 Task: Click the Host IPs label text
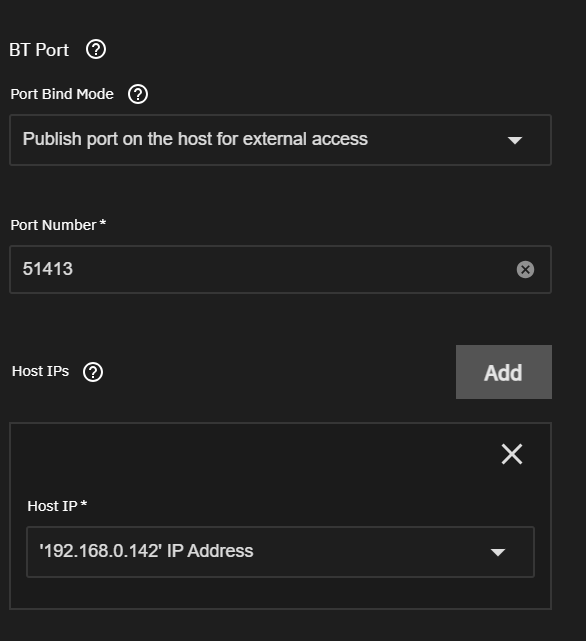(x=40, y=371)
